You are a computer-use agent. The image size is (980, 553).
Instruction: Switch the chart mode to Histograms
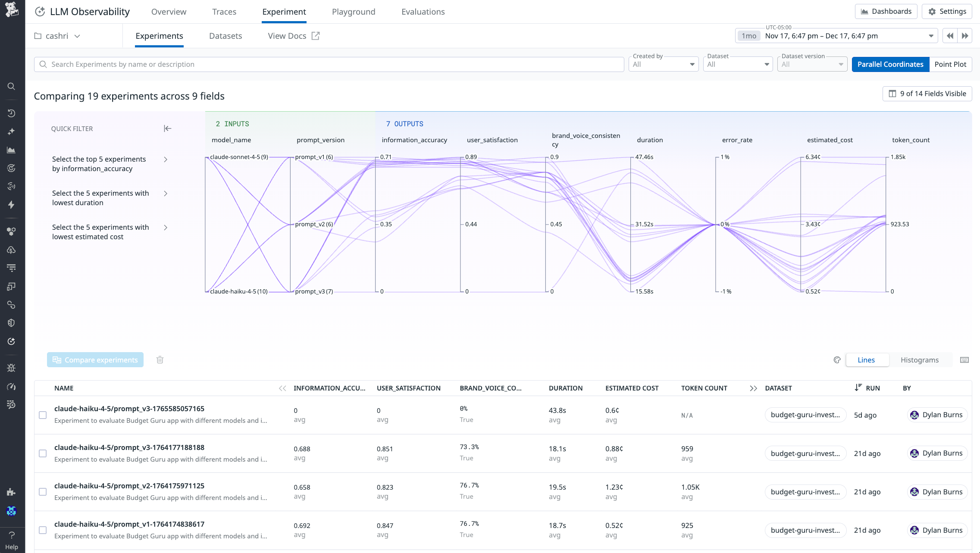tap(919, 360)
